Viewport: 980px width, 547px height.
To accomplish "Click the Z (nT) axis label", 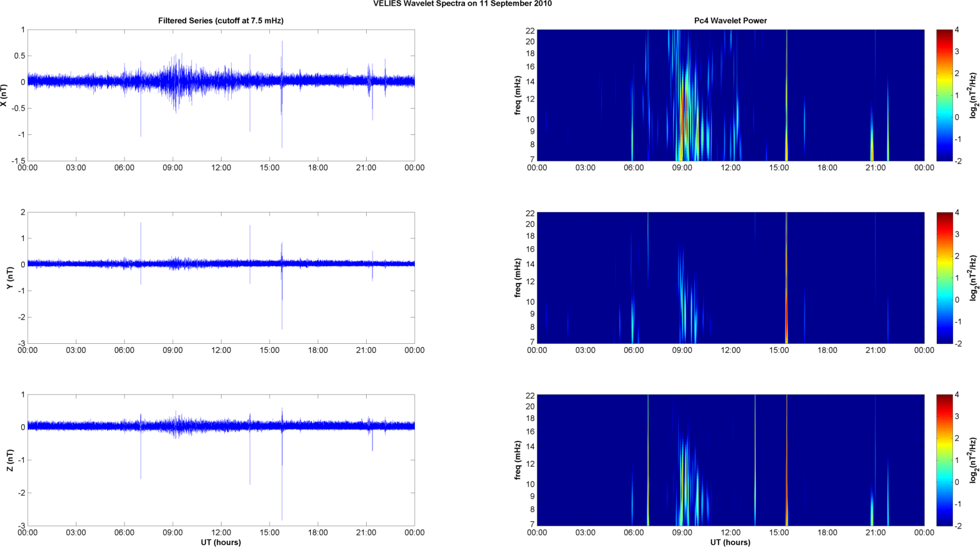I will 10,460.
